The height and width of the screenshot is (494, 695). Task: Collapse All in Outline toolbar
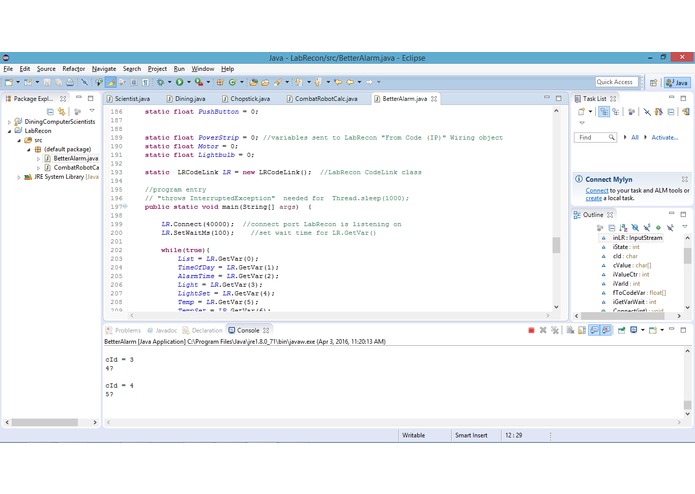click(612, 228)
